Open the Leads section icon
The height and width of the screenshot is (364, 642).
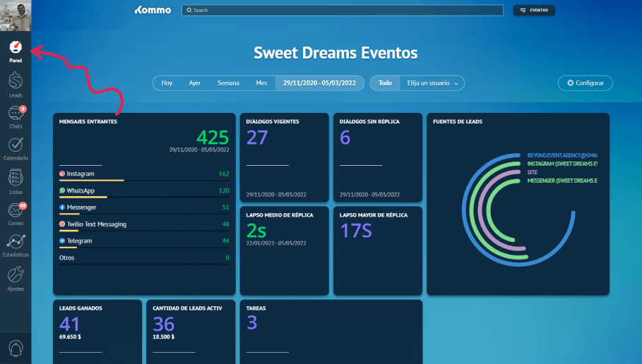point(16,82)
